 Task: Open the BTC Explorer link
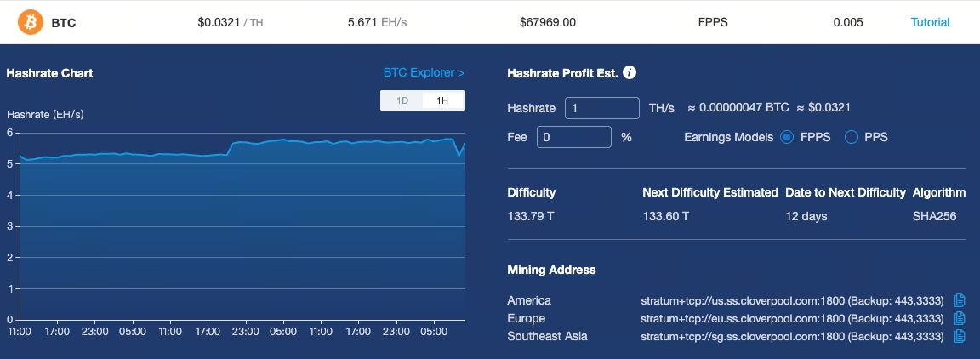(x=424, y=73)
